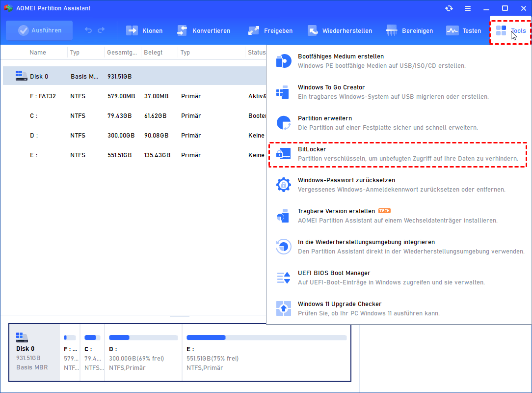The height and width of the screenshot is (393, 532).
Task: Click the Basis M... disk type cell
Action: point(84,77)
